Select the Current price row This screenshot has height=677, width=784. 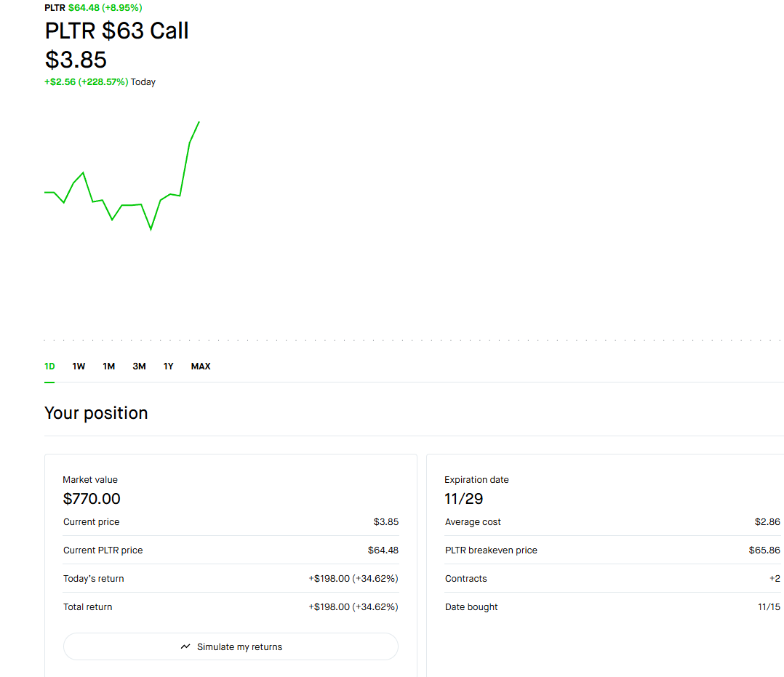pos(231,521)
